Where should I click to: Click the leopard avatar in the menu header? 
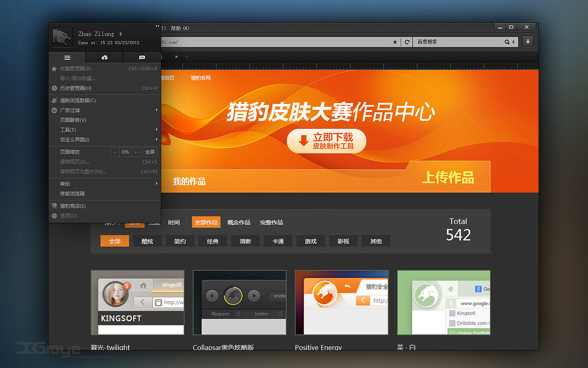click(62, 37)
